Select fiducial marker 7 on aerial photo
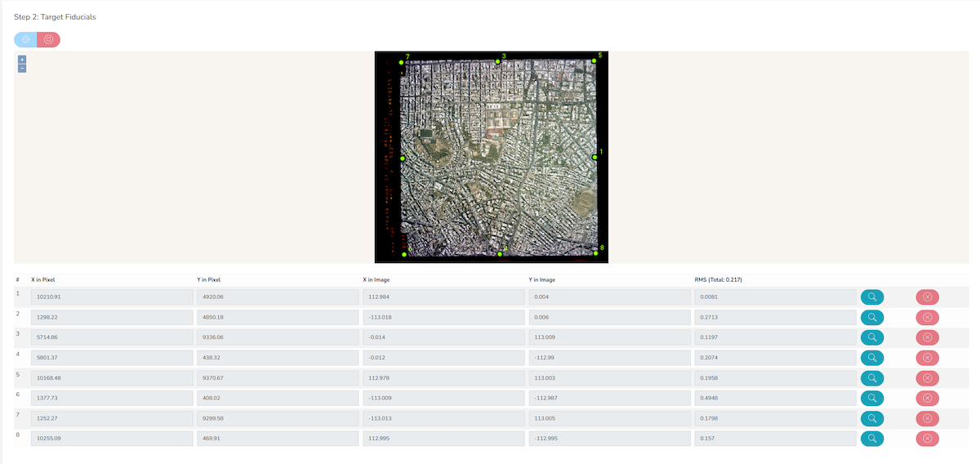The height and width of the screenshot is (464, 980). tap(401, 62)
